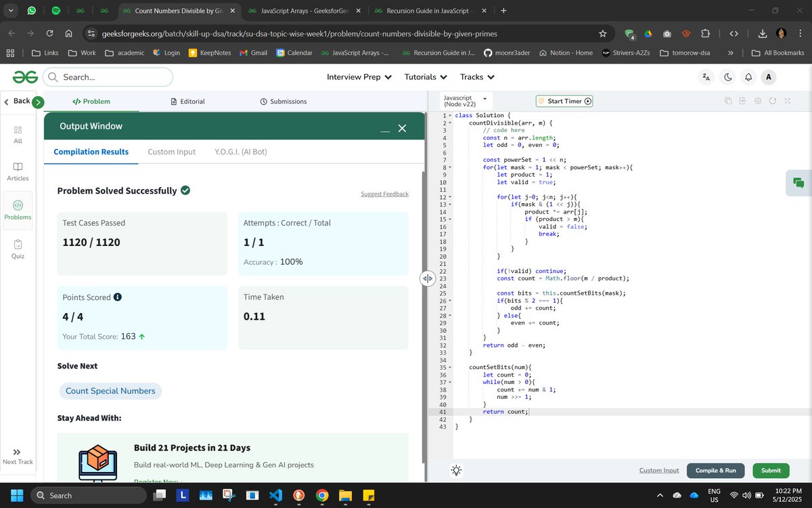Screen dimensions: 812x508
Task: Open the green chat widget
Action: [x=798, y=183]
